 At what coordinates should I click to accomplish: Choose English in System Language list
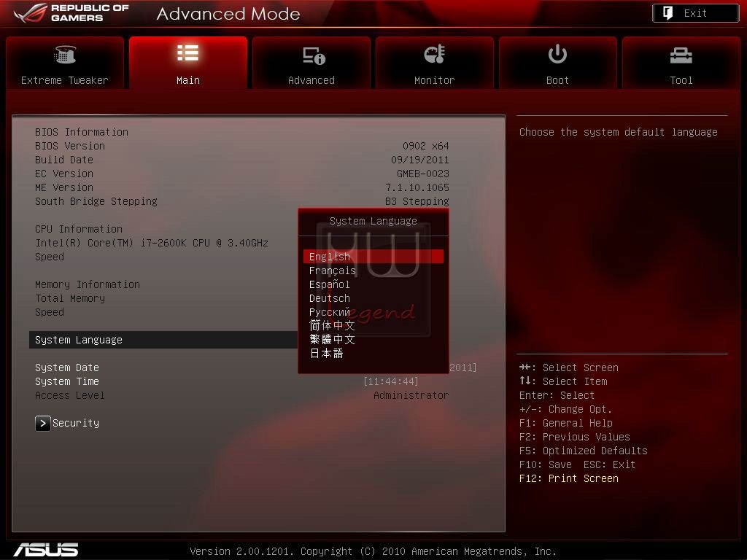373,257
